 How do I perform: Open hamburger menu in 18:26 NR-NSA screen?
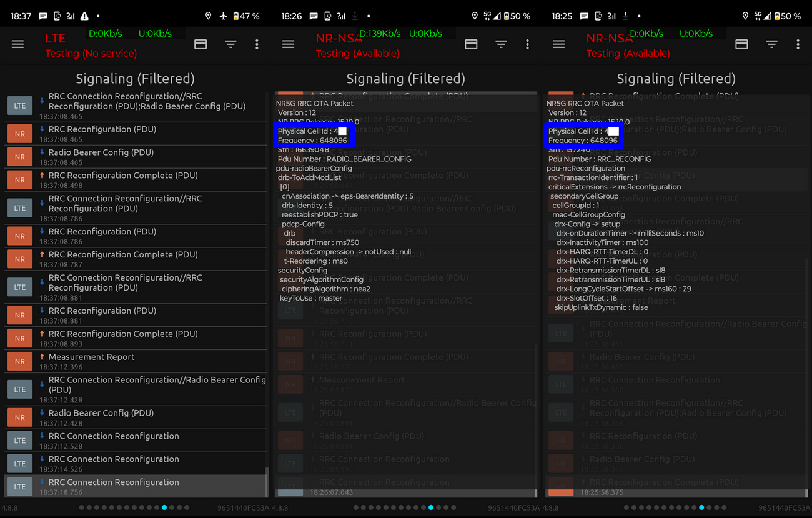(x=288, y=44)
